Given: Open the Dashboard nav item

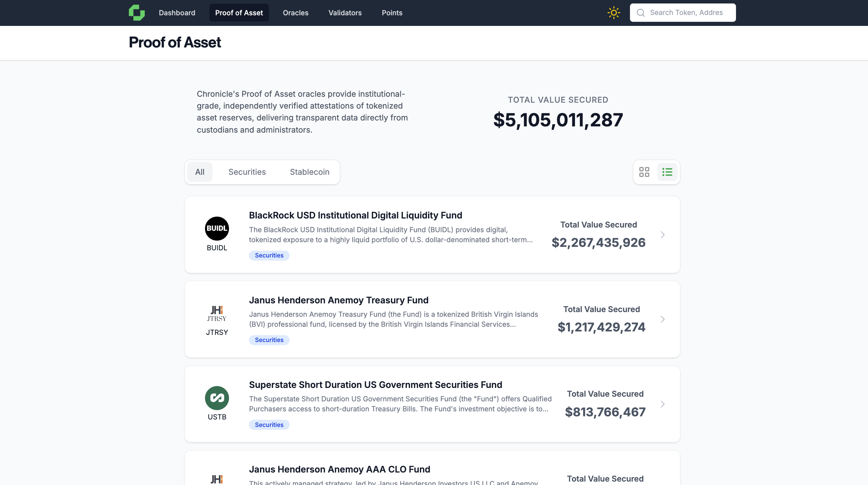Looking at the screenshot, I should (177, 13).
